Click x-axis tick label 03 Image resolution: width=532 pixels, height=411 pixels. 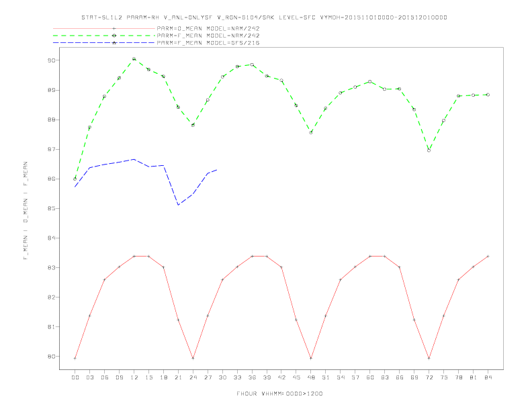coord(89,377)
